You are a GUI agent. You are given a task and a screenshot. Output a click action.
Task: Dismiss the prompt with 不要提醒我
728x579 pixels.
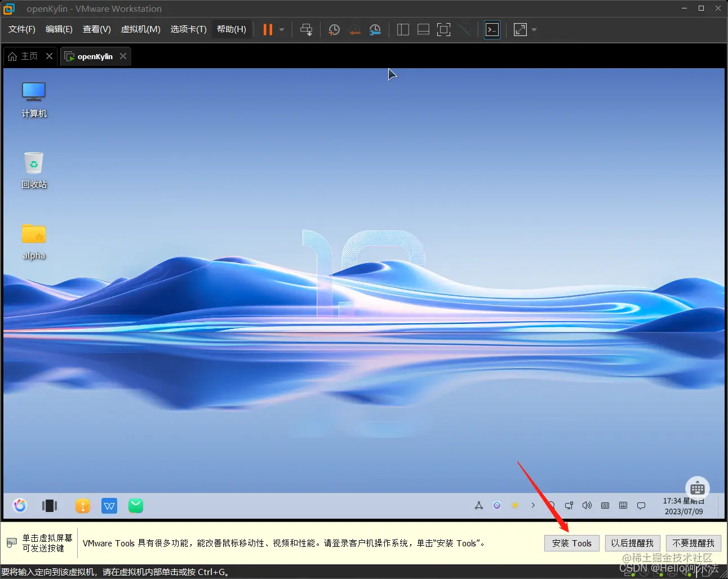pyautogui.click(x=693, y=543)
